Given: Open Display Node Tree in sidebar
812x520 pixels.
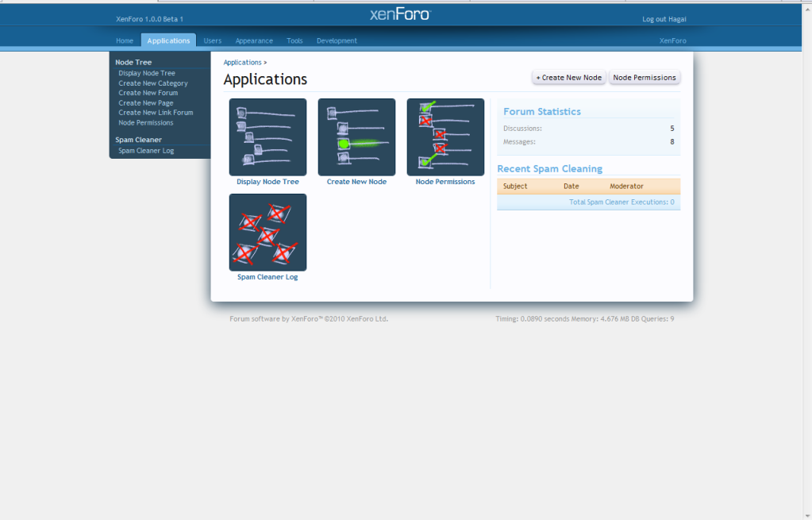Looking at the screenshot, I should (147, 73).
